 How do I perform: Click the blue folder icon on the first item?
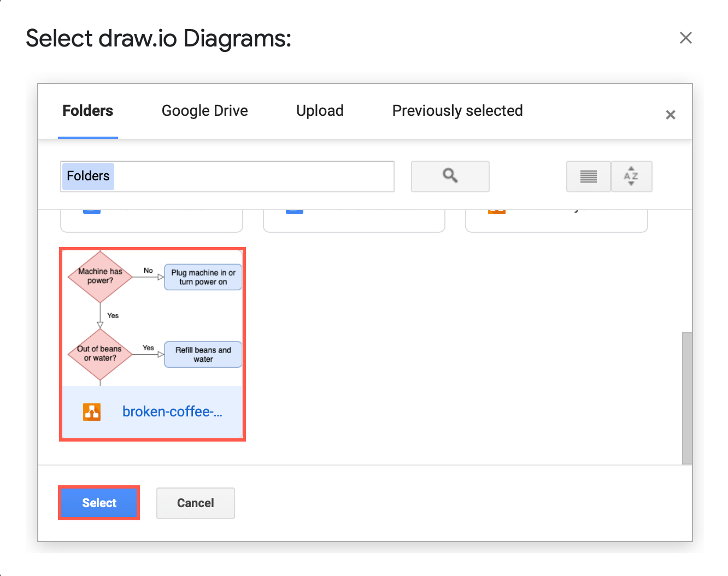91,208
